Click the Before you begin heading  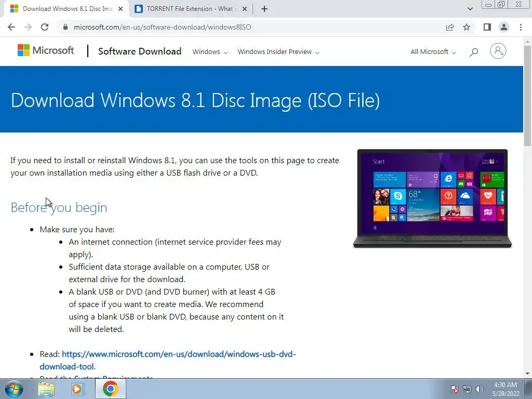59,207
